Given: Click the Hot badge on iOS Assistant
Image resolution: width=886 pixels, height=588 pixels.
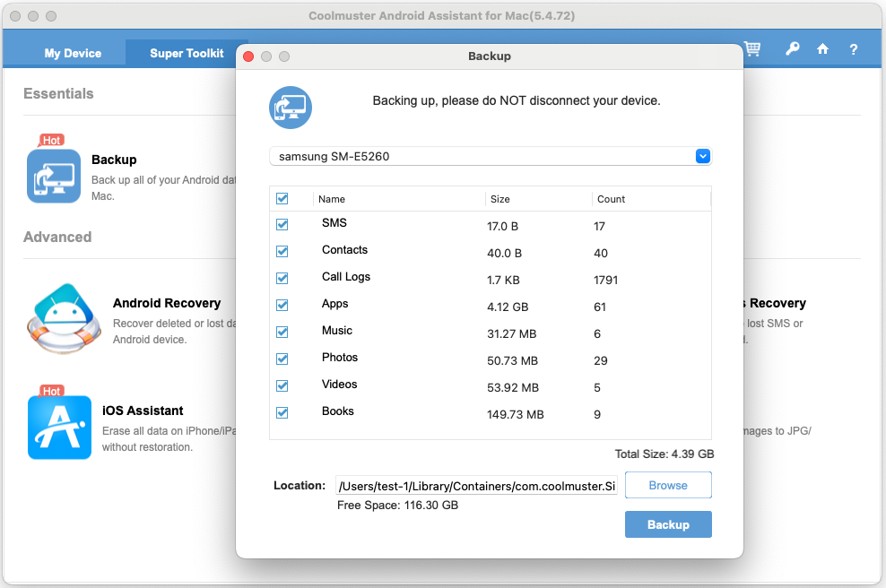Looking at the screenshot, I should click(x=51, y=391).
